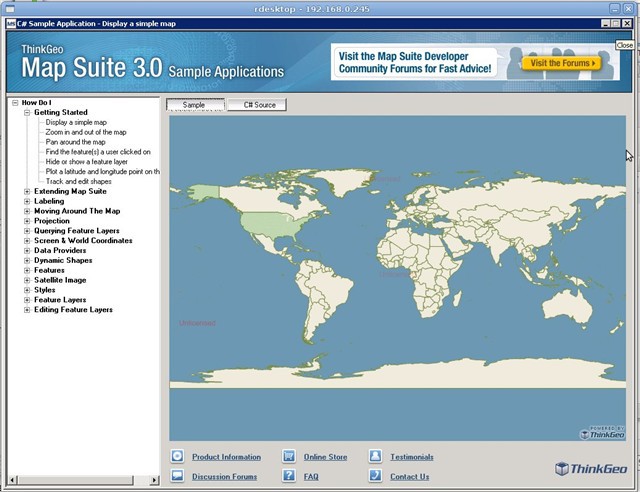The width and height of the screenshot is (640, 492).
Task: Expand the Data Providers node
Action: click(x=27, y=251)
